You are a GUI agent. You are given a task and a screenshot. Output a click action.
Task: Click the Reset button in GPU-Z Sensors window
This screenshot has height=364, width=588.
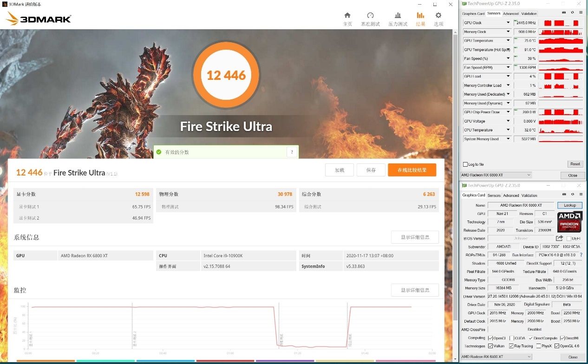(x=575, y=164)
